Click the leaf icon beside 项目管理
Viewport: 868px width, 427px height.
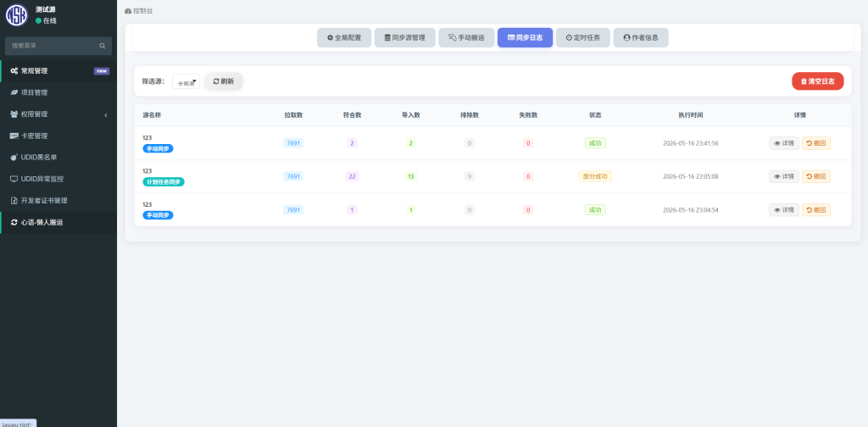[14, 92]
